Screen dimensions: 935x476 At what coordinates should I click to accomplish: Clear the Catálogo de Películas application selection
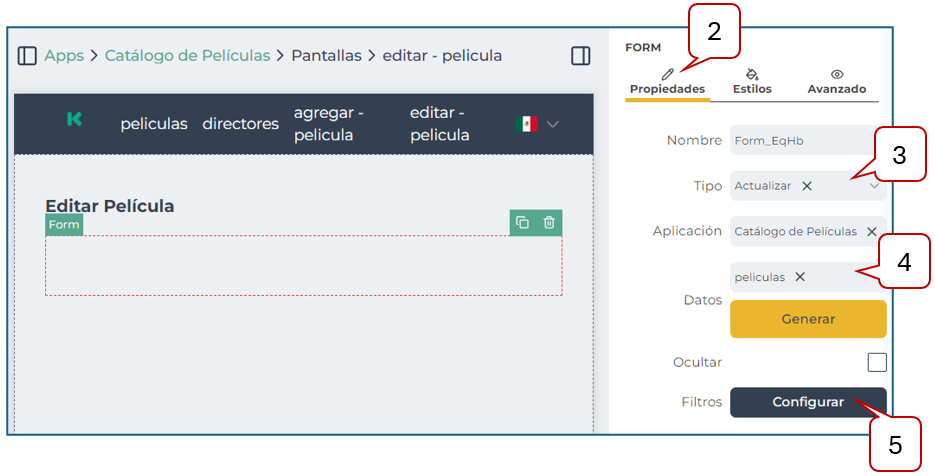[x=871, y=231]
